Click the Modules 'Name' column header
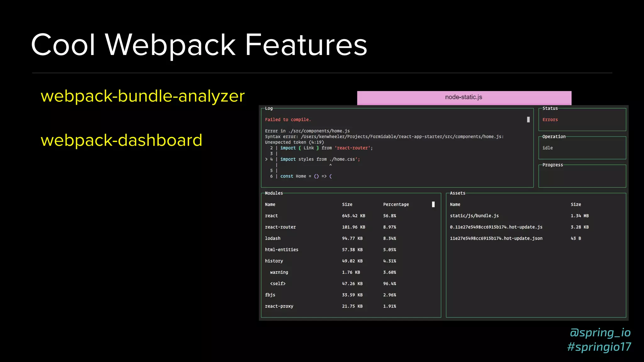The height and width of the screenshot is (362, 644). (270, 205)
